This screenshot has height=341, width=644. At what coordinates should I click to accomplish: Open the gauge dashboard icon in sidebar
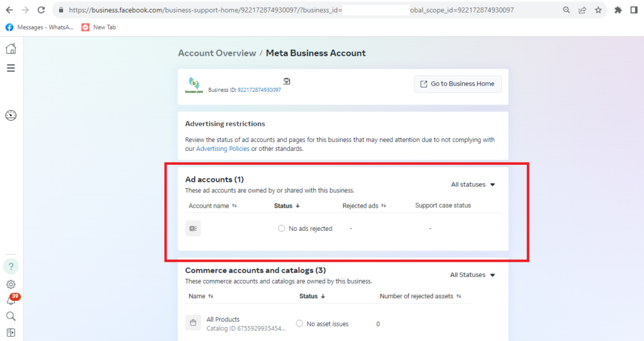11,115
